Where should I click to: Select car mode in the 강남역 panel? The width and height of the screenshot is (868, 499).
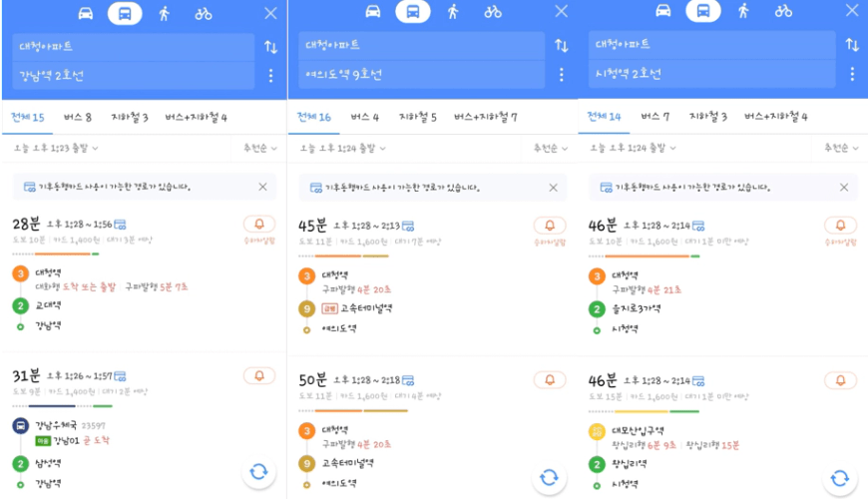(x=85, y=13)
